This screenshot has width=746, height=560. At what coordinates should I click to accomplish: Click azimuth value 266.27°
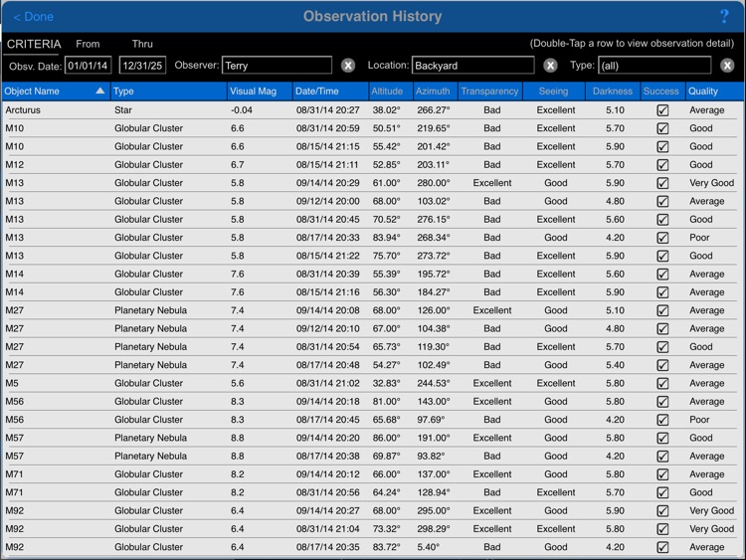(x=434, y=109)
